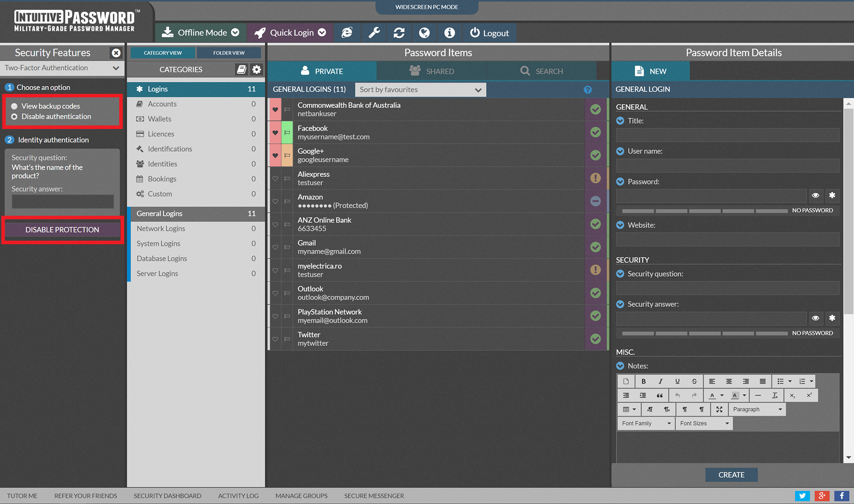The width and height of the screenshot is (854, 504).
Task: Toggle the Title field check
Action: 620,121
